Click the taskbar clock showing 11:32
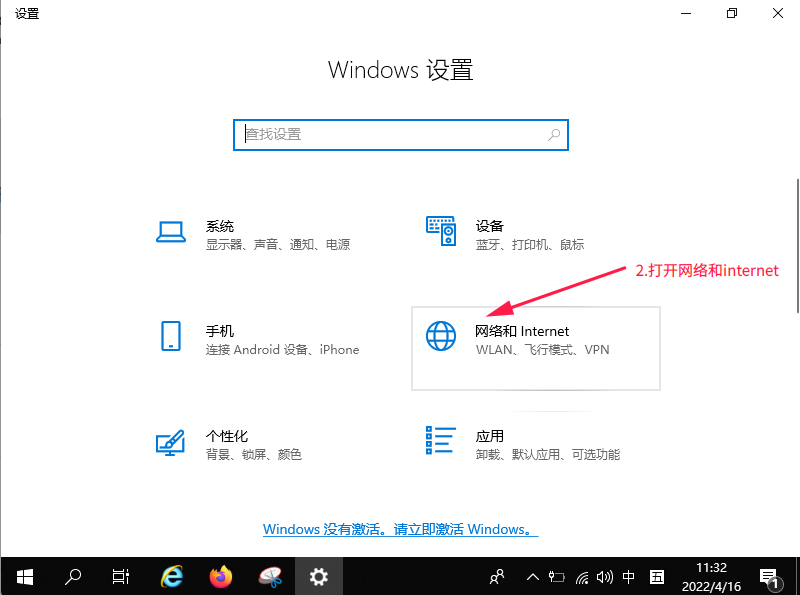800x595 pixels. (x=714, y=576)
